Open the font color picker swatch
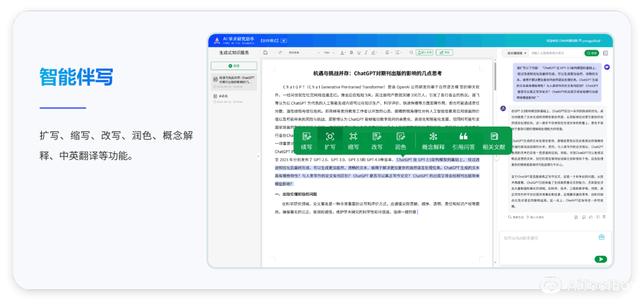Viewport: 644px width, 305px height. [343, 53]
